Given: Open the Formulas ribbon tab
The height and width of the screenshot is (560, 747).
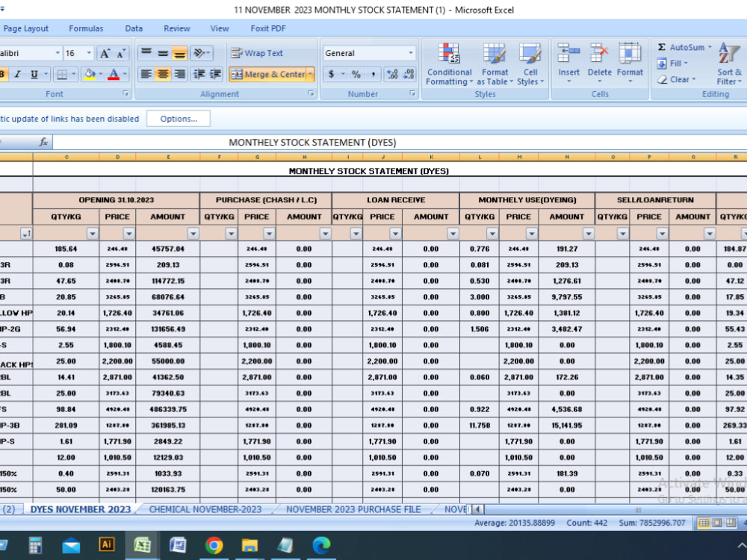Looking at the screenshot, I should coord(86,28).
